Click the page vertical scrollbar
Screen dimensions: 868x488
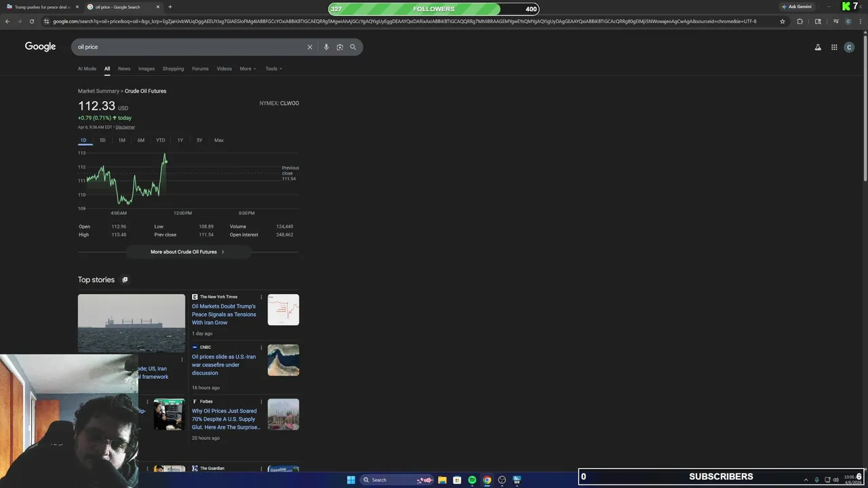[865, 108]
